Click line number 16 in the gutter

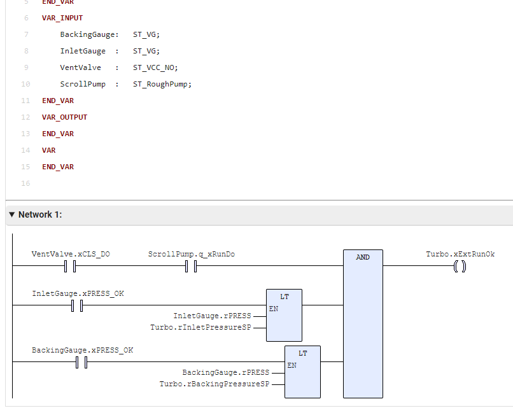(25, 183)
